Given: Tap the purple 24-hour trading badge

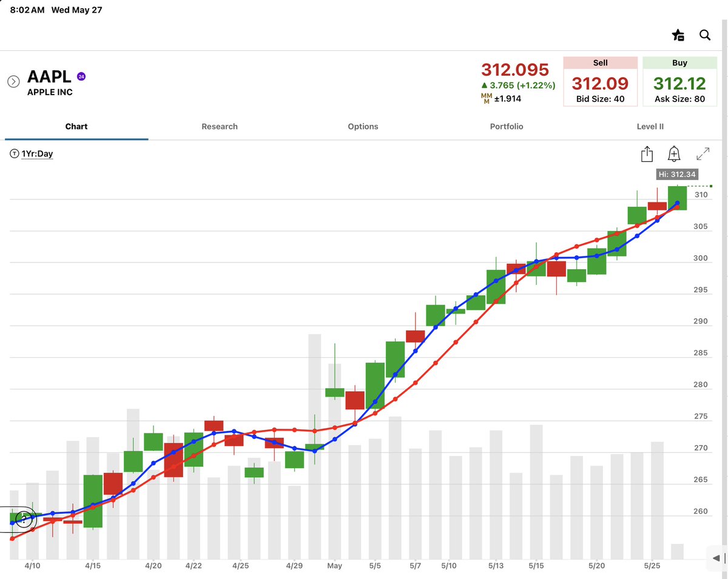Looking at the screenshot, I should coord(81,76).
